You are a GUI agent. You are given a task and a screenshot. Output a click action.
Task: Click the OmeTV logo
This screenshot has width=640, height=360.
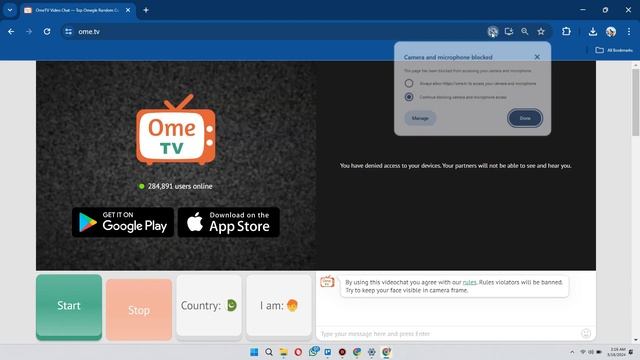(176, 130)
